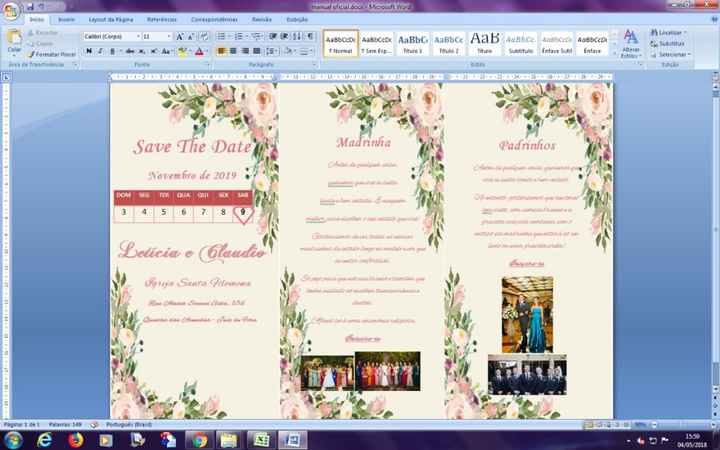Viewport: 720px width, 450px height.
Task: Apply the Título 2 style
Action: tap(449, 44)
